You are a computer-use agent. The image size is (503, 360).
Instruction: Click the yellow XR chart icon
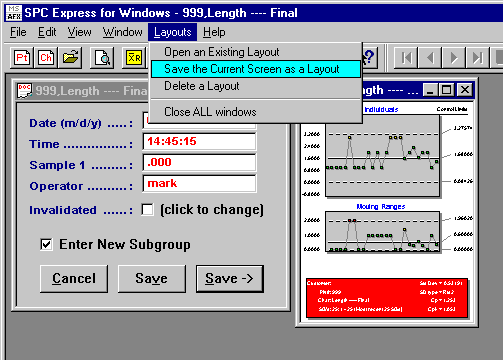pyautogui.click(x=135, y=58)
